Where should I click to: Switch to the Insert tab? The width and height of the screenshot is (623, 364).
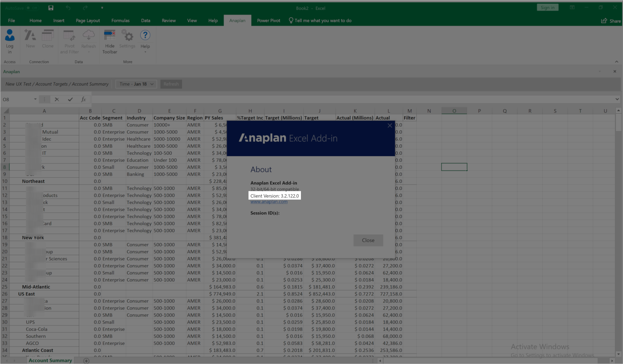click(59, 21)
